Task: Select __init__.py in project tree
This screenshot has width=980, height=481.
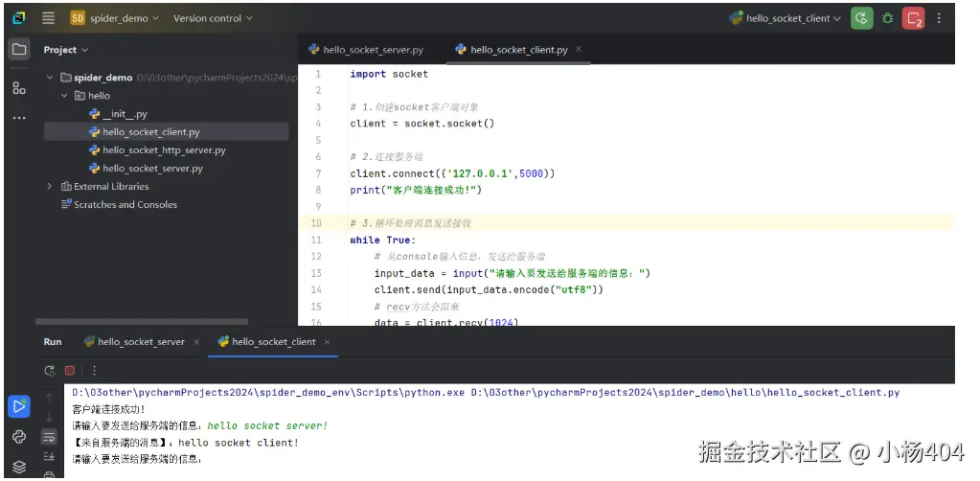Action: click(118, 114)
